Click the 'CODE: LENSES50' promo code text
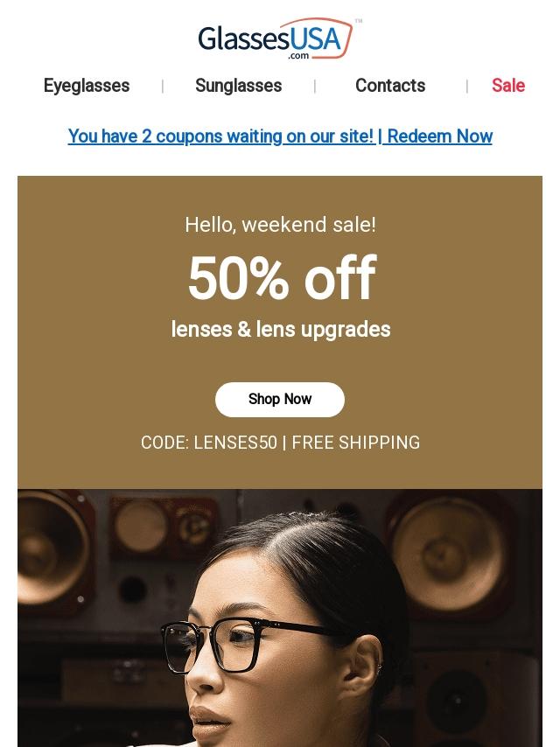560x747 pixels. pos(209,443)
